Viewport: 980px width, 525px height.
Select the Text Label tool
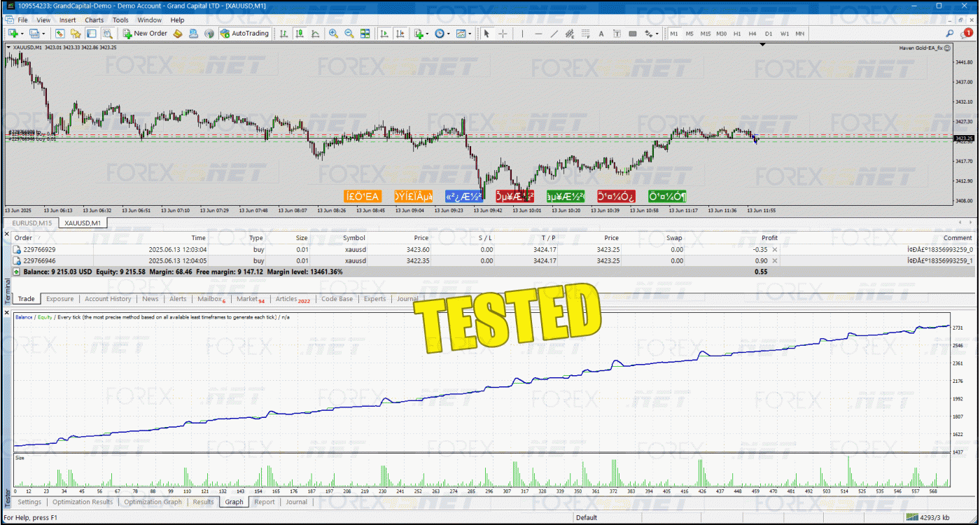[601, 34]
